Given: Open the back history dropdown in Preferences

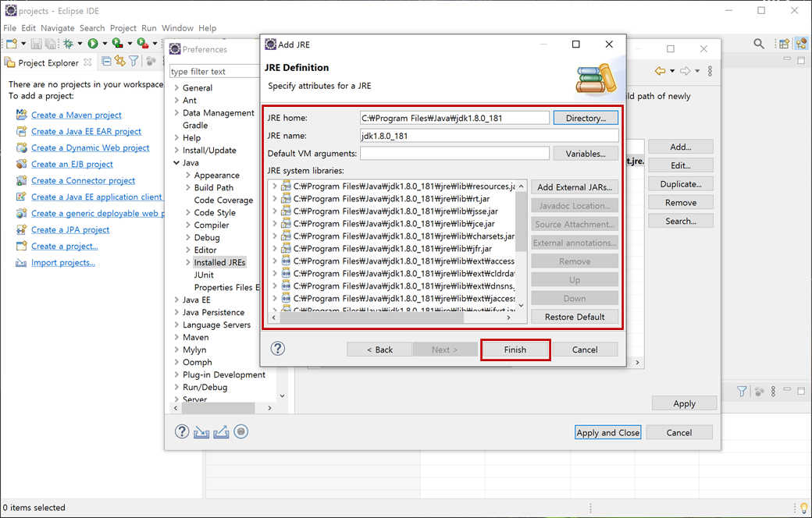Looking at the screenshot, I should pos(672,71).
